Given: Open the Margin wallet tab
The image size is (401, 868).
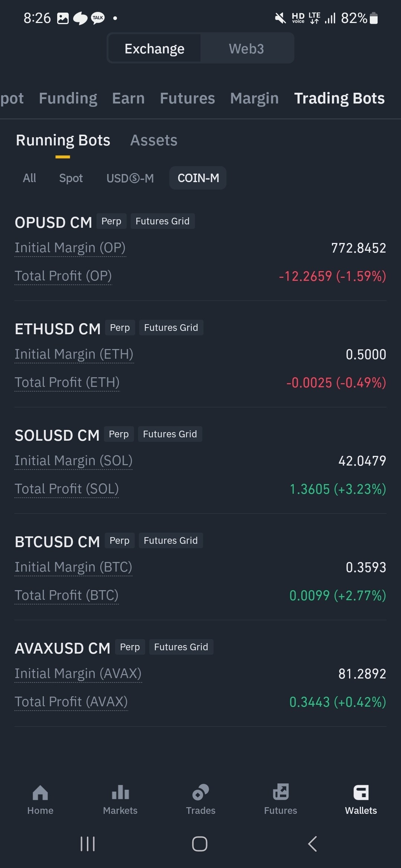Looking at the screenshot, I should [254, 98].
